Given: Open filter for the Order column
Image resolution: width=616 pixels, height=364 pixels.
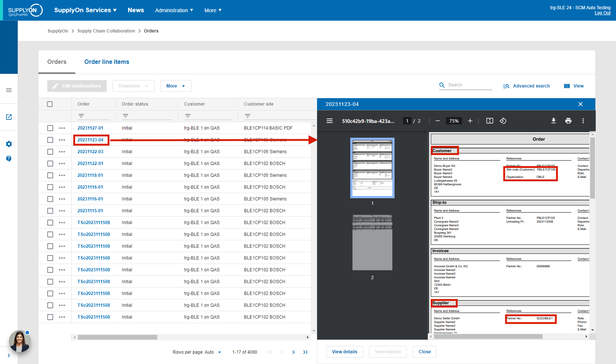Looking at the screenshot, I should pos(81,116).
